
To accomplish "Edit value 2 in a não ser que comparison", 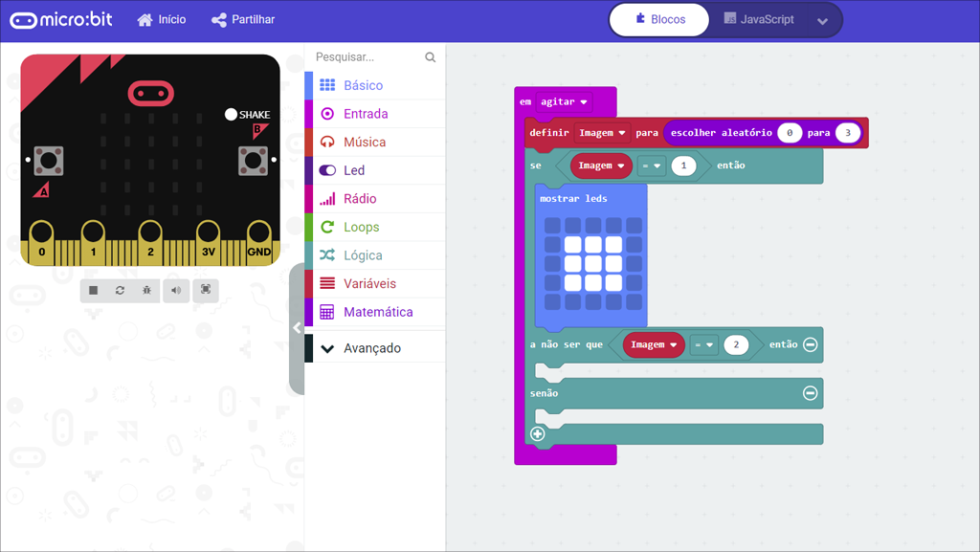I will [736, 344].
